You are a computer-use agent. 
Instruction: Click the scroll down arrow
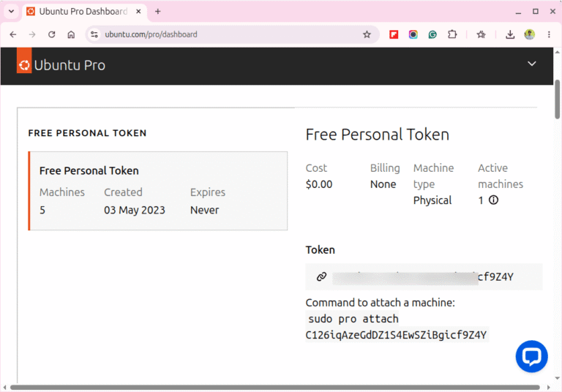[x=558, y=378]
